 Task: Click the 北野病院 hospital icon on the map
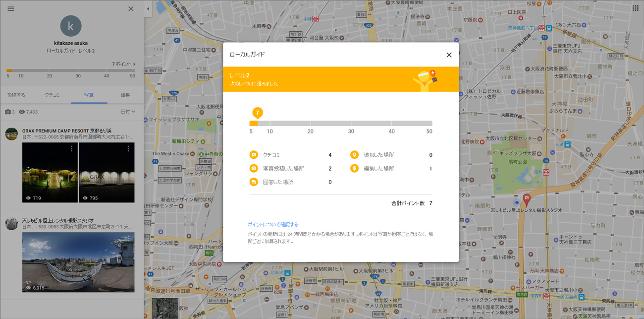(482, 141)
